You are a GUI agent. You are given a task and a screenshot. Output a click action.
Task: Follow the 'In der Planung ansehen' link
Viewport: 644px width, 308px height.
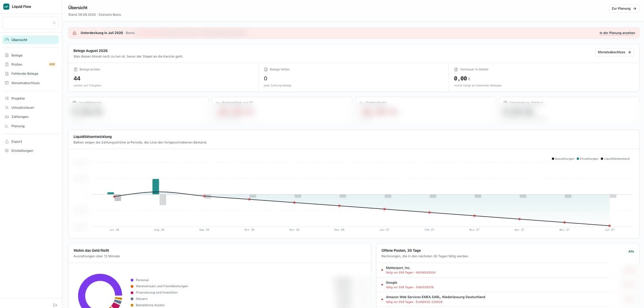617,33
